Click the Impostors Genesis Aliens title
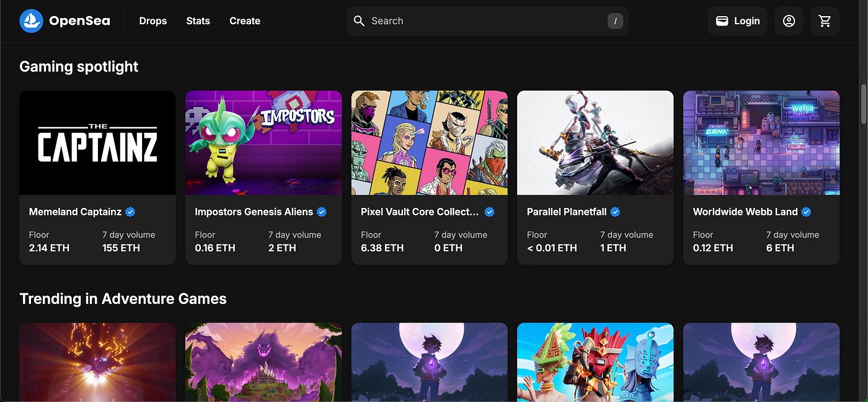 pos(254,212)
